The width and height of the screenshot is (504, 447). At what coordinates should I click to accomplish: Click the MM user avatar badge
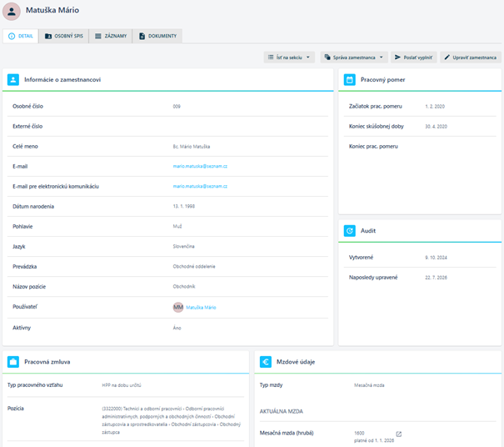178,307
